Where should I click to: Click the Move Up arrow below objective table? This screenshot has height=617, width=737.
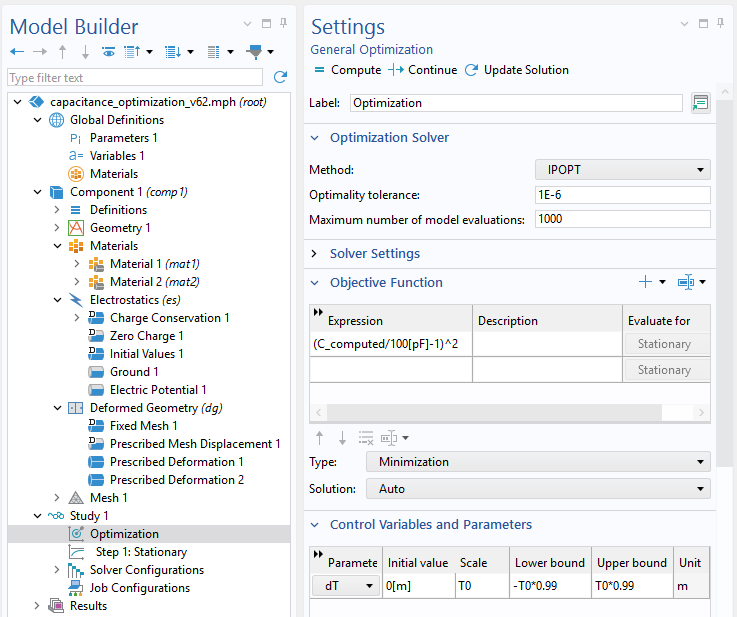pyautogui.click(x=320, y=438)
